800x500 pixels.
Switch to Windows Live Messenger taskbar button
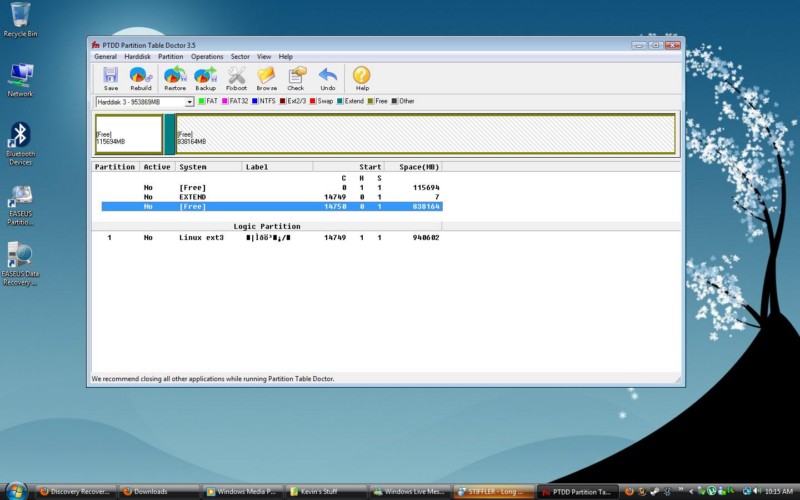pyautogui.click(x=410, y=492)
